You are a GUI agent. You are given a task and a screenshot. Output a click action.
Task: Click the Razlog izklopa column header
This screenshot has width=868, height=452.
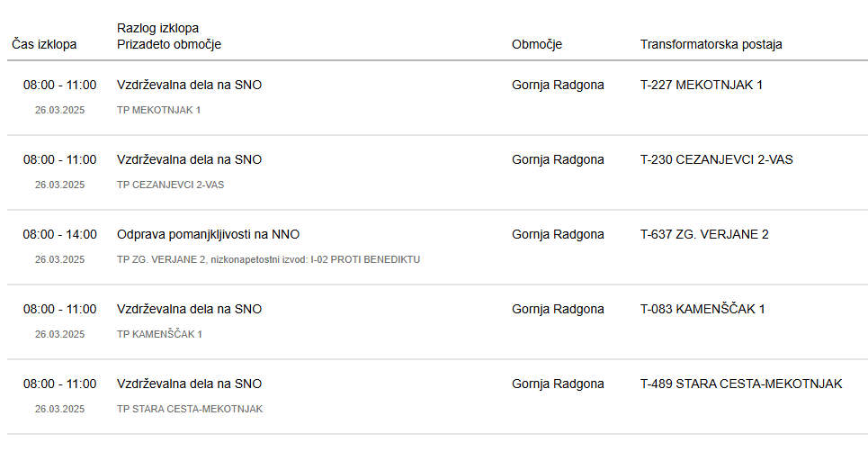pos(157,28)
